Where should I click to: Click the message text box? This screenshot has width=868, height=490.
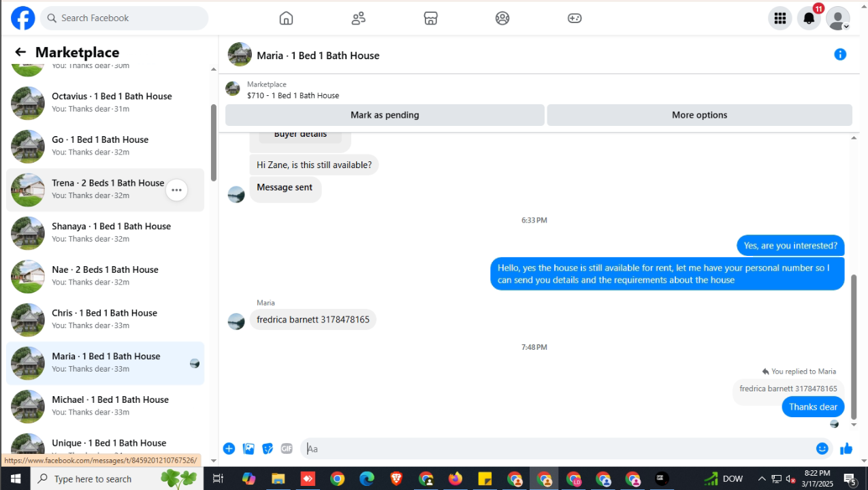tap(558, 448)
